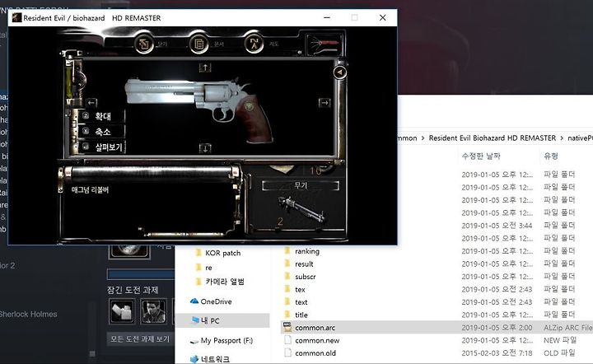Click lighter achievement icon in Steam
593x364 pixels.
coord(122,311)
